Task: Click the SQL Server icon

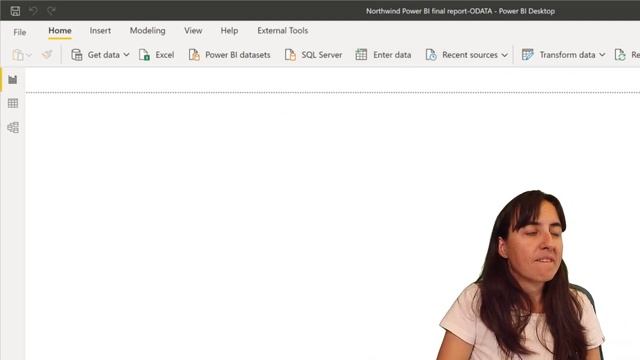Action: [x=290, y=55]
